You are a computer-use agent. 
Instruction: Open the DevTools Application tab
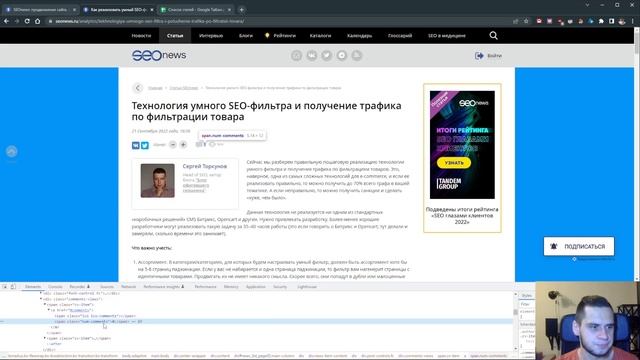[256, 287]
